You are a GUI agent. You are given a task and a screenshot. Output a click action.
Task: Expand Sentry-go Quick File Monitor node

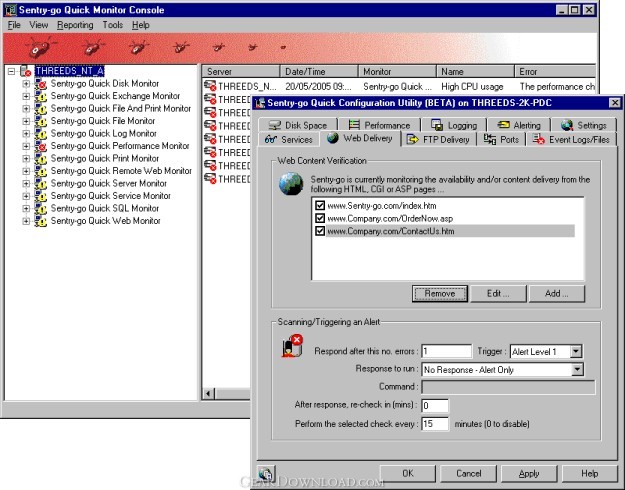(26, 121)
